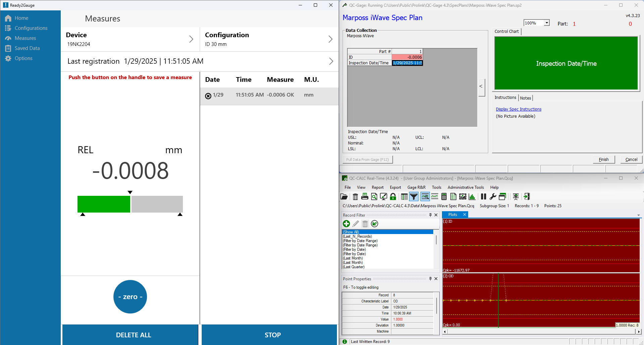Click the plain line chart icon
This screenshot has height=345, width=644.
pos(435,197)
